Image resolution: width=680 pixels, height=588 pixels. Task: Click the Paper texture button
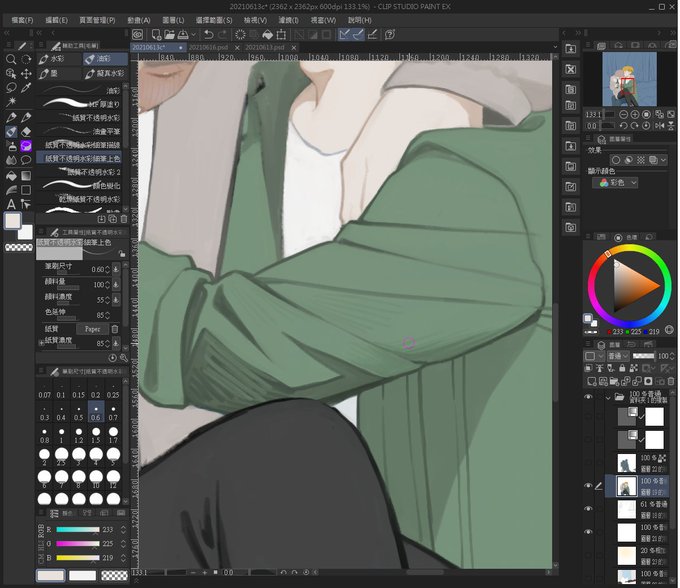[92, 329]
